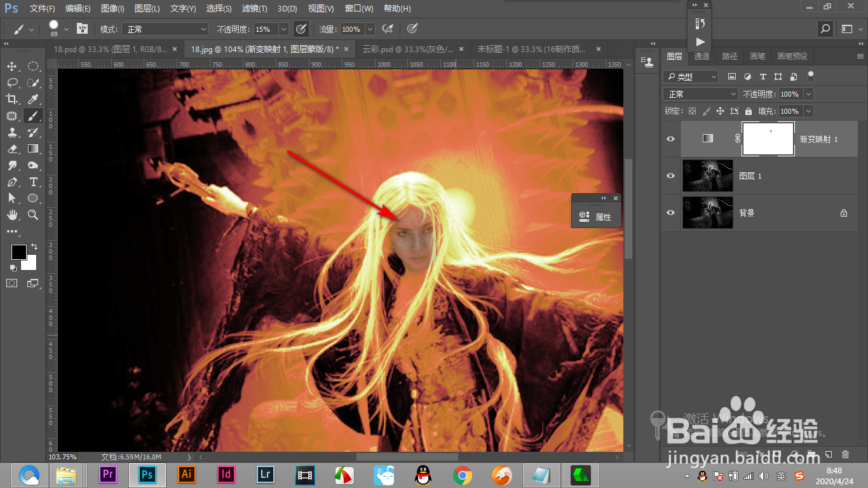868x488 pixels.
Task: Open the Edit Toolbar three-dots menu
Action: [11, 231]
